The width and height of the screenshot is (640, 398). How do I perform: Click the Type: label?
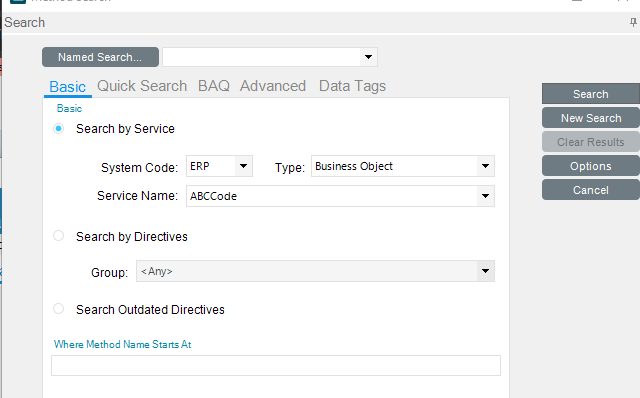[x=290, y=168]
